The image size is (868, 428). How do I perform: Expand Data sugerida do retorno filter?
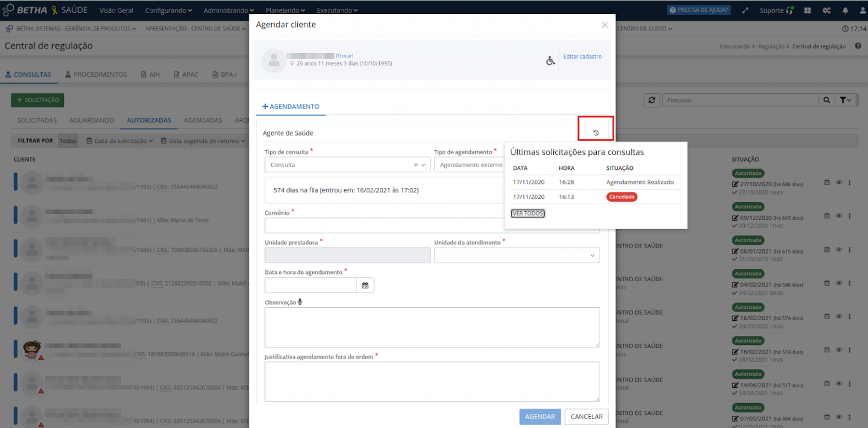point(203,141)
